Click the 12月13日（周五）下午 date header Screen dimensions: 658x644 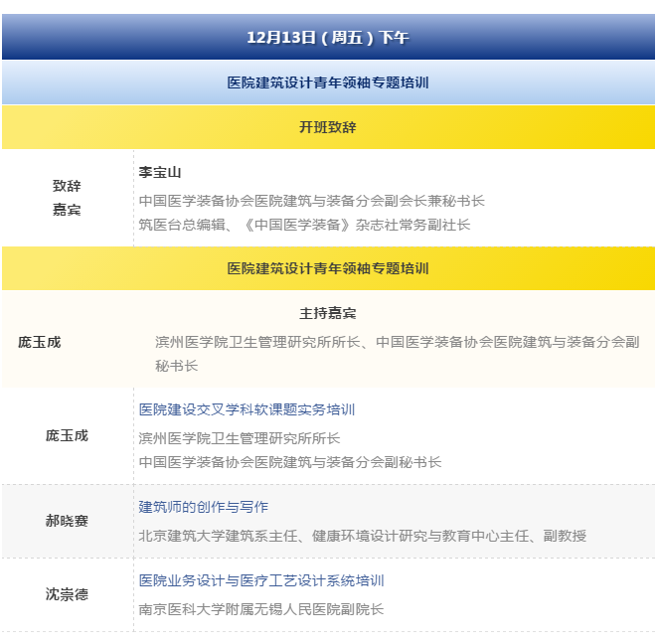[328, 38]
